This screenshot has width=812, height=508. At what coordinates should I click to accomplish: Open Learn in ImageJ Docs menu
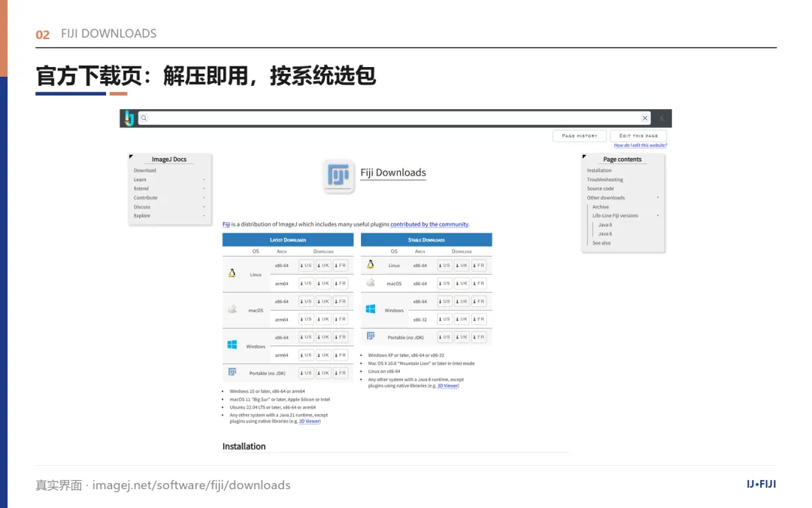pos(140,180)
